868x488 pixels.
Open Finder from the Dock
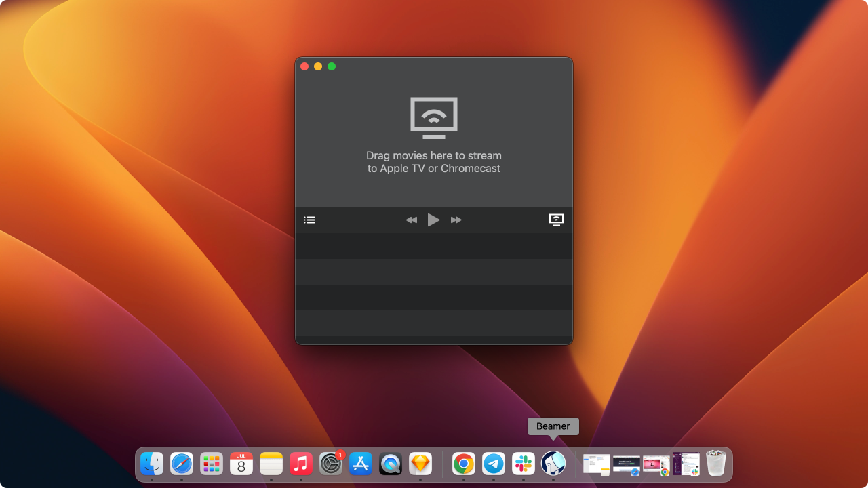pos(152,464)
